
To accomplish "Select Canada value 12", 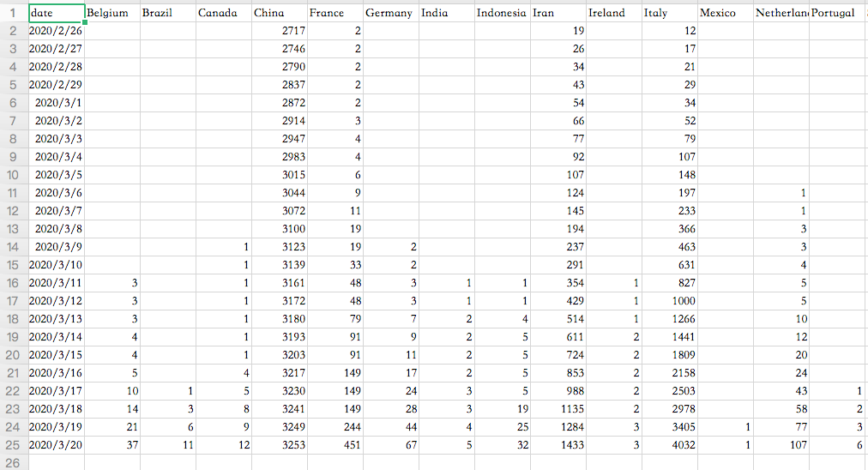I will click(224, 445).
